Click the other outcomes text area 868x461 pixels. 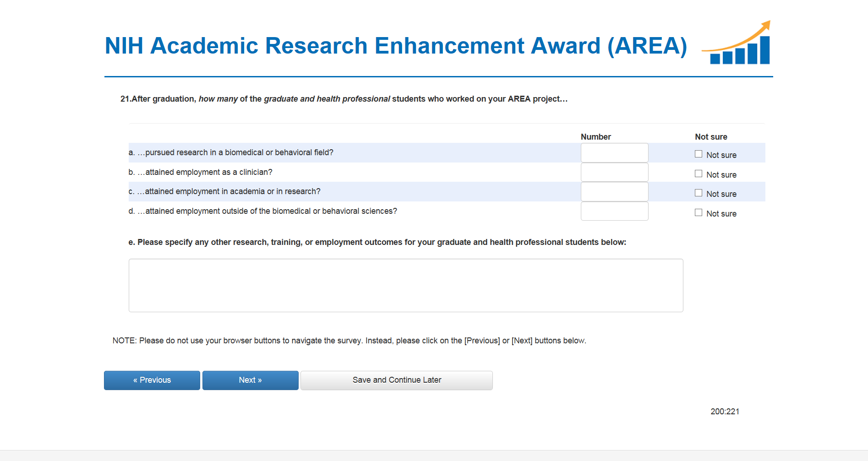coord(405,285)
